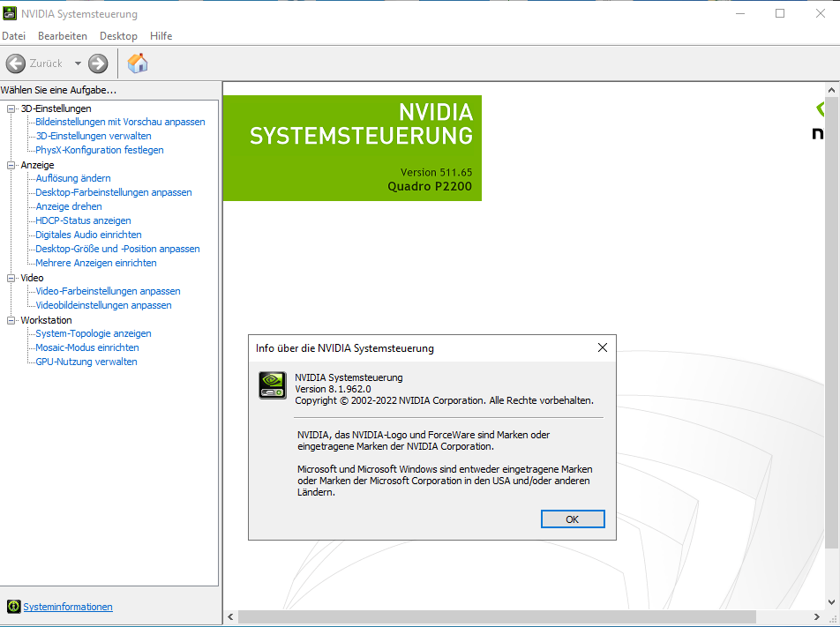Select Bildeinstellungen mit Vorschau anpassen
This screenshot has width=840, height=627.
coord(120,122)
